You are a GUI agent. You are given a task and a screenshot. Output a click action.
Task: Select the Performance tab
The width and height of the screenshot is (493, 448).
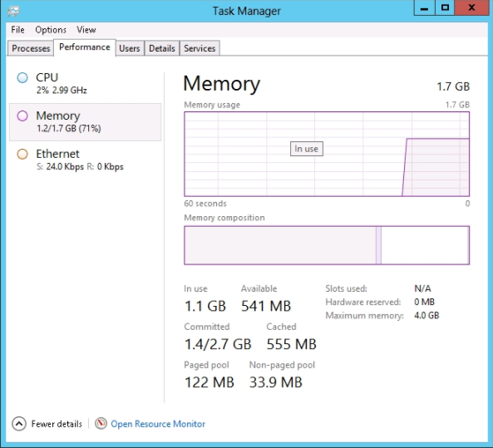pyautogui.click(x=85, y=47)
